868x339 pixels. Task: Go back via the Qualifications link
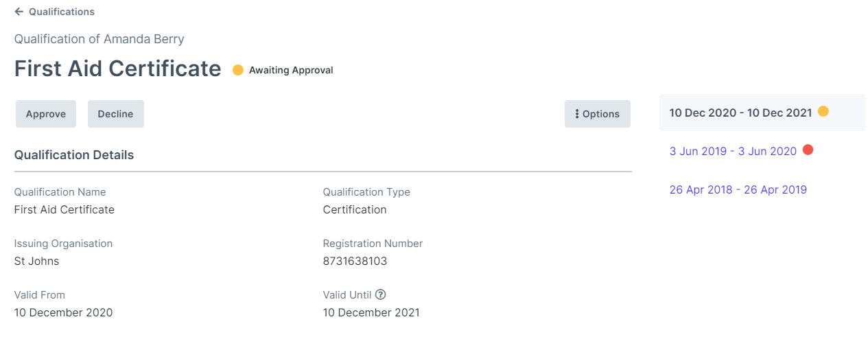(61, 12)
